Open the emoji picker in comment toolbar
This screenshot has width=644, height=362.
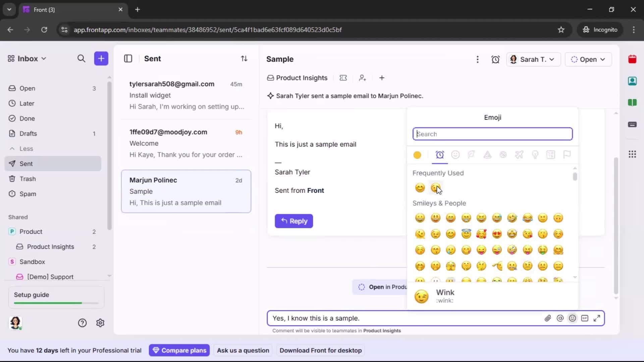pos(572,318)
